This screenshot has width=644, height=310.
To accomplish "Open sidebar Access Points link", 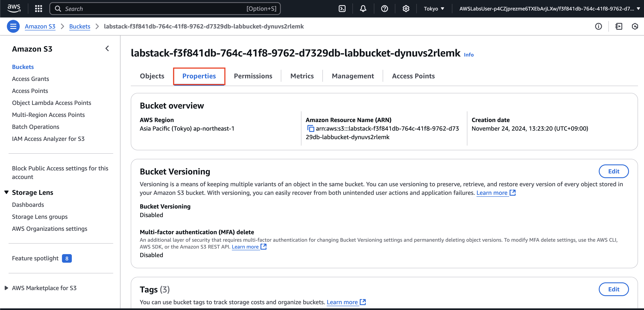I will tap(30, 91).
